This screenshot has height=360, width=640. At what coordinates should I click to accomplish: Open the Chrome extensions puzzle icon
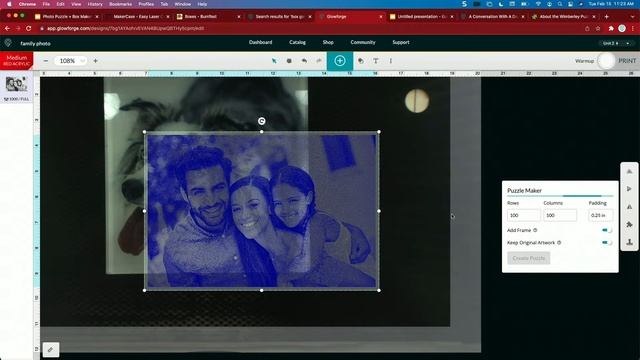coord(611,28)
